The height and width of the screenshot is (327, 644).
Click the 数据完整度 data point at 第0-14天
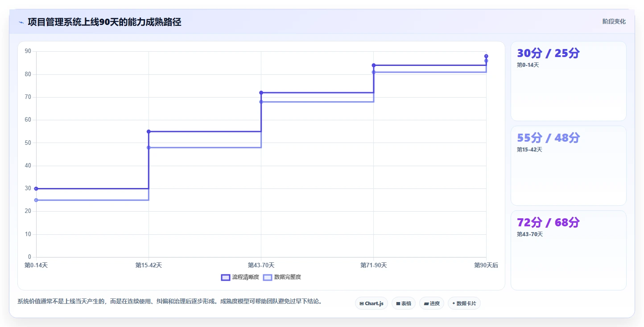pos(36,200)
